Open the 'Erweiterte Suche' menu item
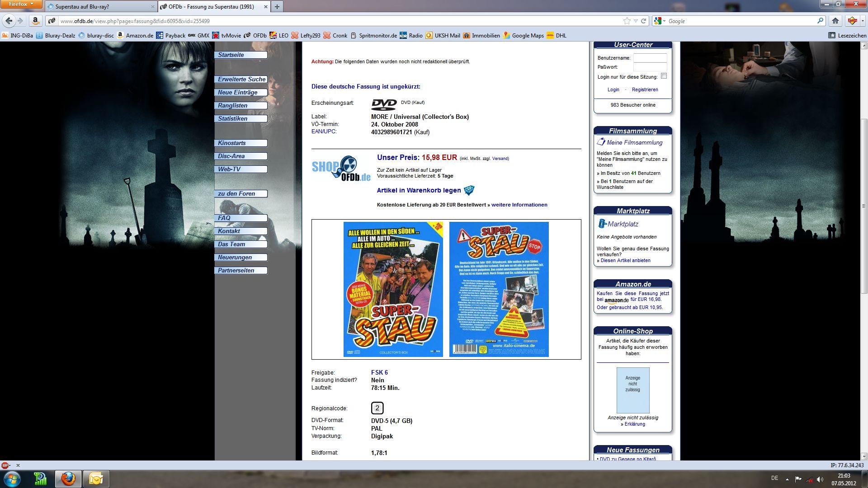This screenshot has height=488, width=868. [x=241, y=79]
